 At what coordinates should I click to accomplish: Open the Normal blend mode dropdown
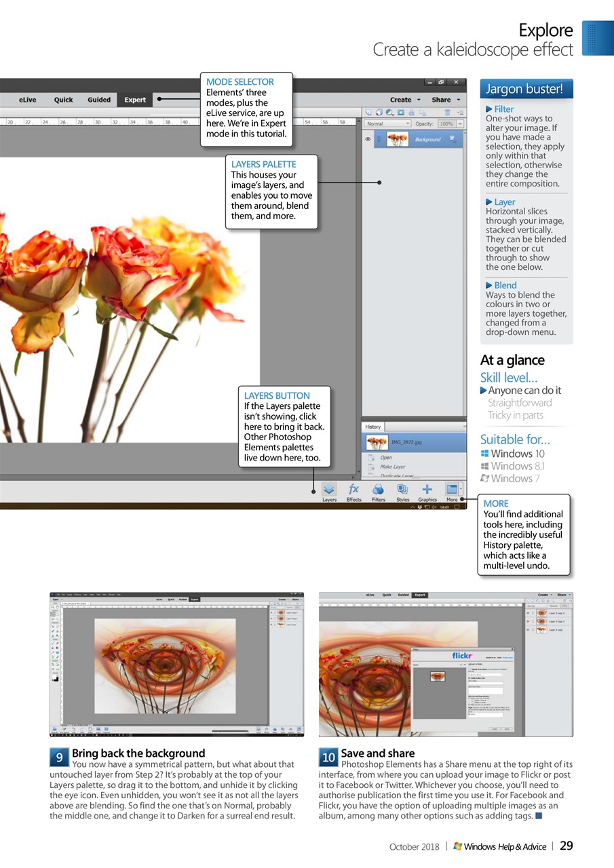tap(387, 124)
